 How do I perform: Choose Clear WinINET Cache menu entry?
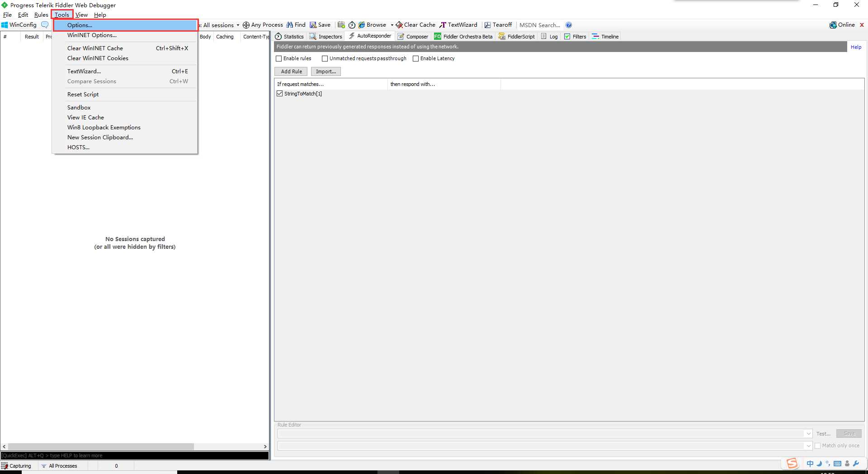(x=125, y=48)
